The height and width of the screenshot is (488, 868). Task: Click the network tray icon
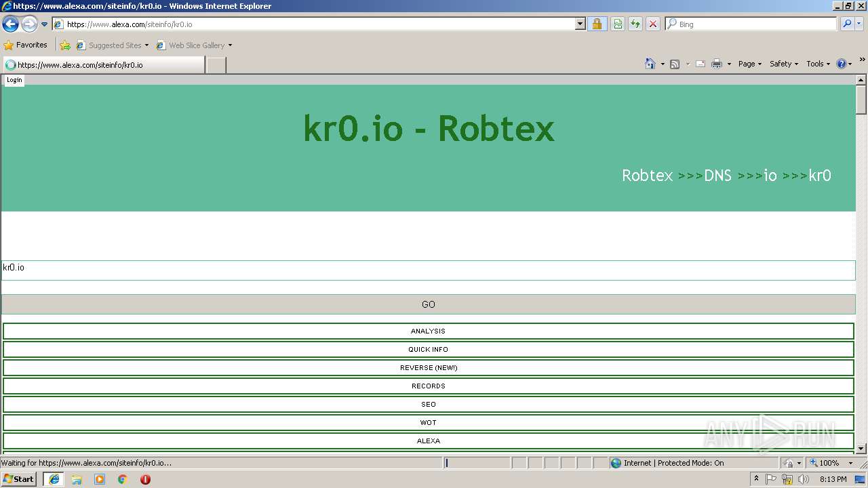click(x=787, y=479)
